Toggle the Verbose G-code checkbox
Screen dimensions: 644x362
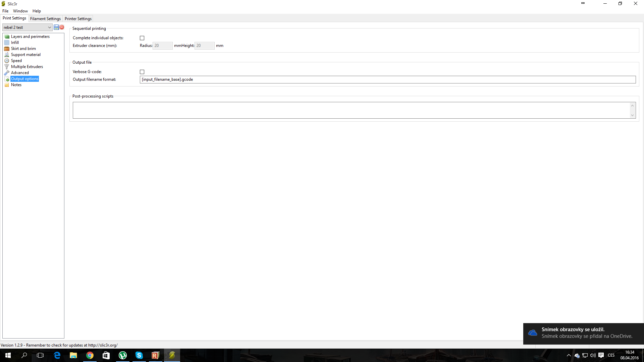142,72
